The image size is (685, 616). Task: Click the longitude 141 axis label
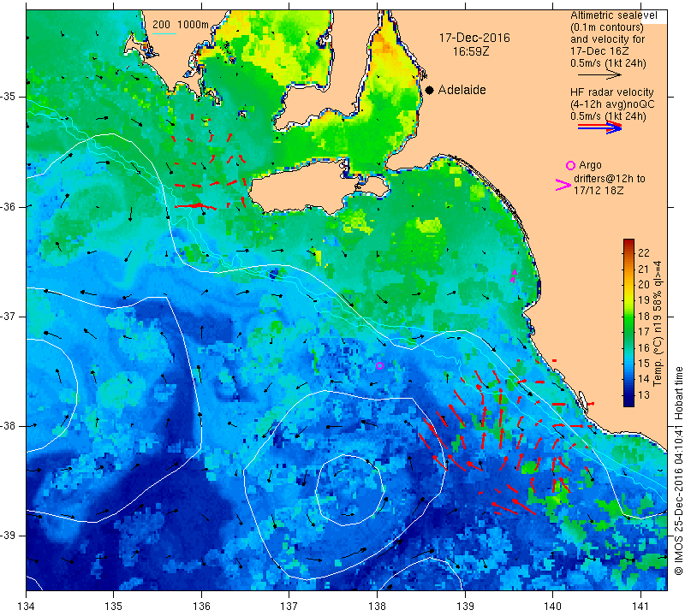(640, 607)
